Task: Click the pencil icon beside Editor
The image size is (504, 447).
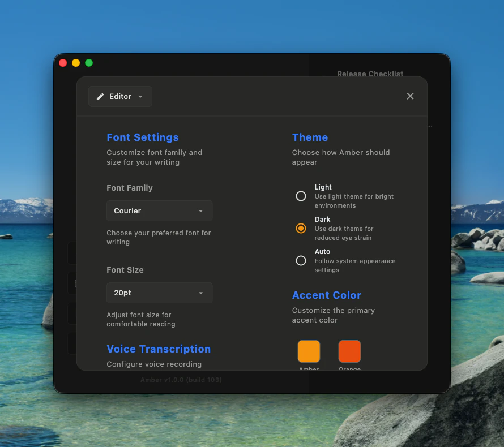Action: point(100,96)
